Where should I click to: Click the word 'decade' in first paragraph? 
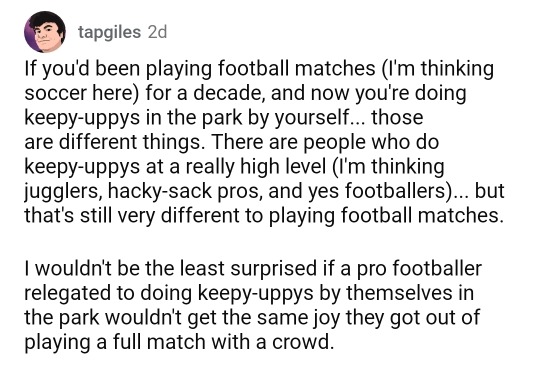[229, 93]
